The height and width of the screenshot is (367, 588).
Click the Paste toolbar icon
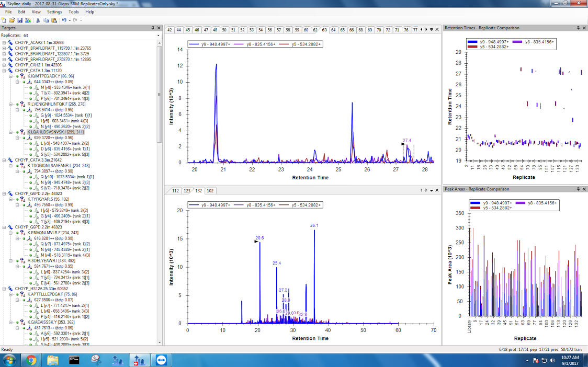click(x=54, y=20)
